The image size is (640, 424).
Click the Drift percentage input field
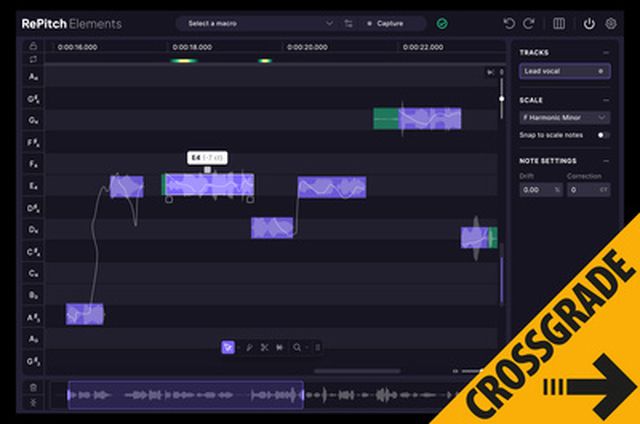535,189
